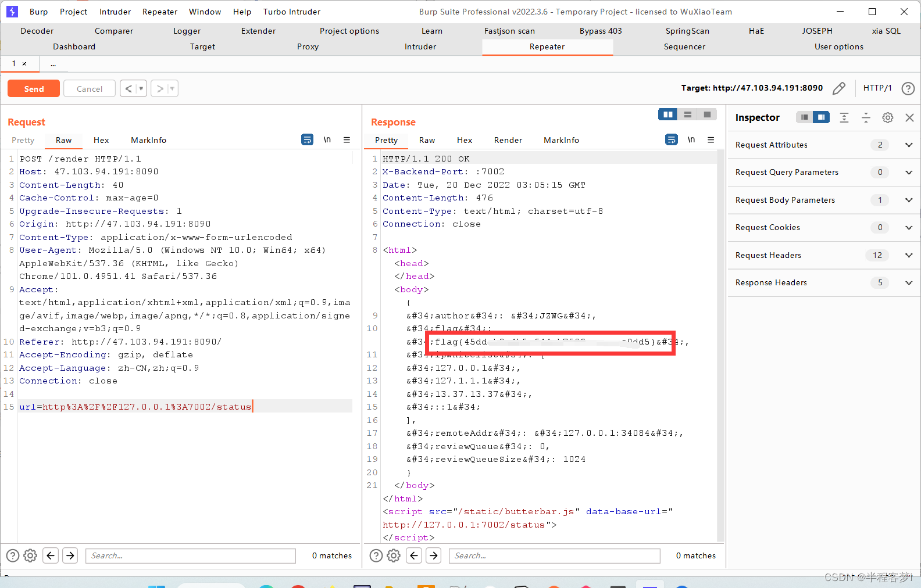The image size is (921, 588).
Task: Expand Request Attributes section
Action: coord(908,145)
